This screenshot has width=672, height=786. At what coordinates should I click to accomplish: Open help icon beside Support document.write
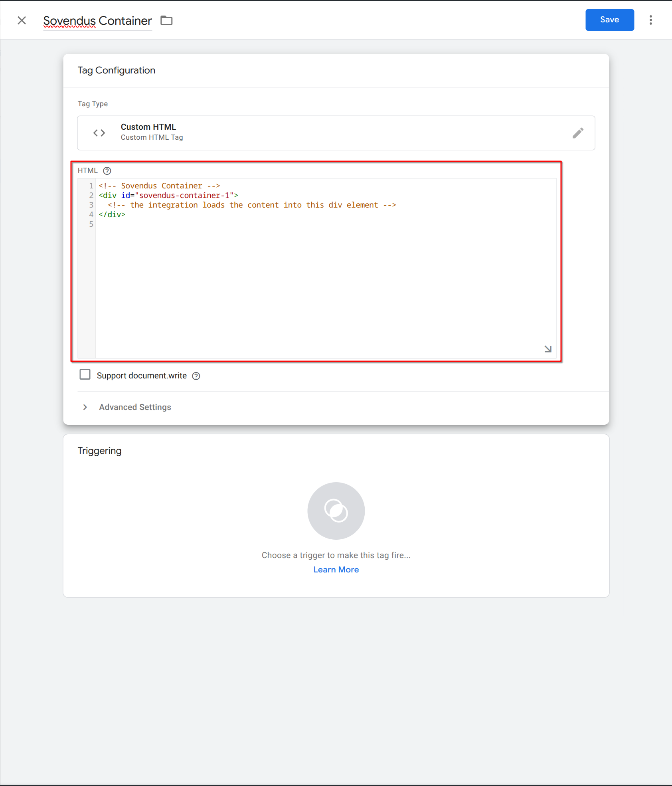click(196, 376)
